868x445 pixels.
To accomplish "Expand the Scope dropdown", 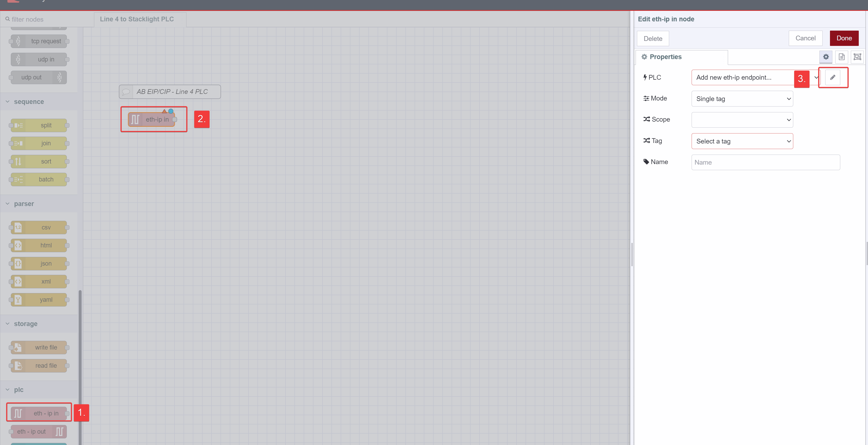I will [x=742, y=120].
